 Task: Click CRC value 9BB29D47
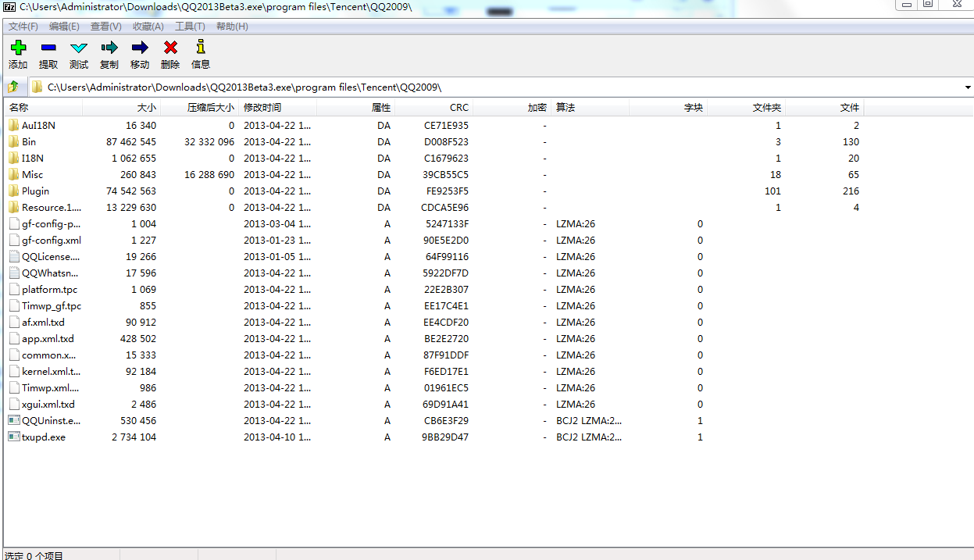point(445,437)
